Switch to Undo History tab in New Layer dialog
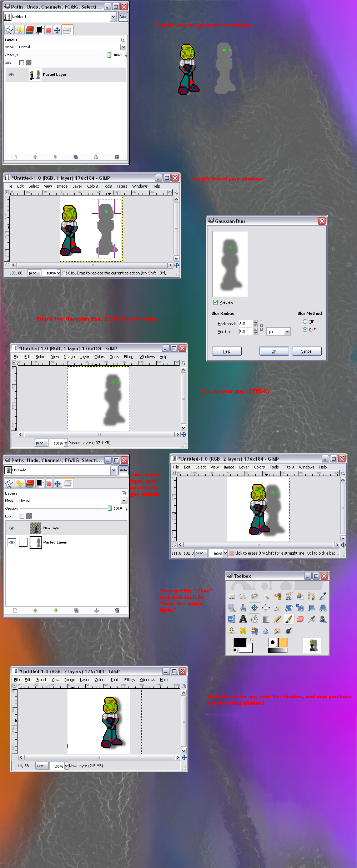The height and width of the screenshot is (868, 357). (20, 483)
